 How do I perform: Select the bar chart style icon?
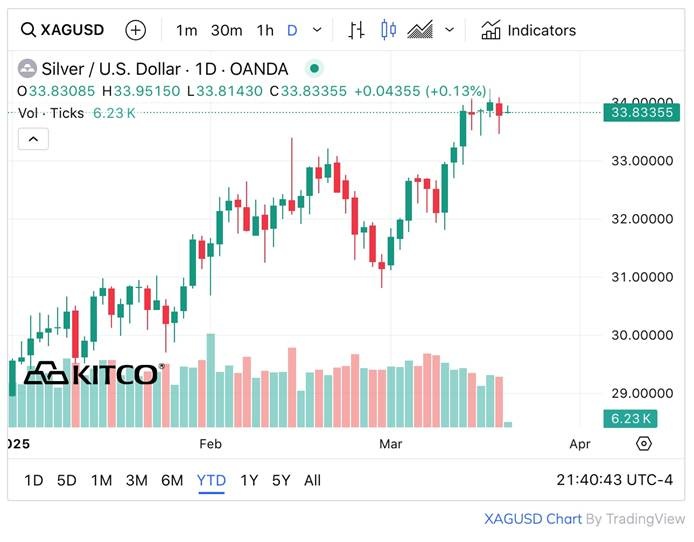pos(356,30)
